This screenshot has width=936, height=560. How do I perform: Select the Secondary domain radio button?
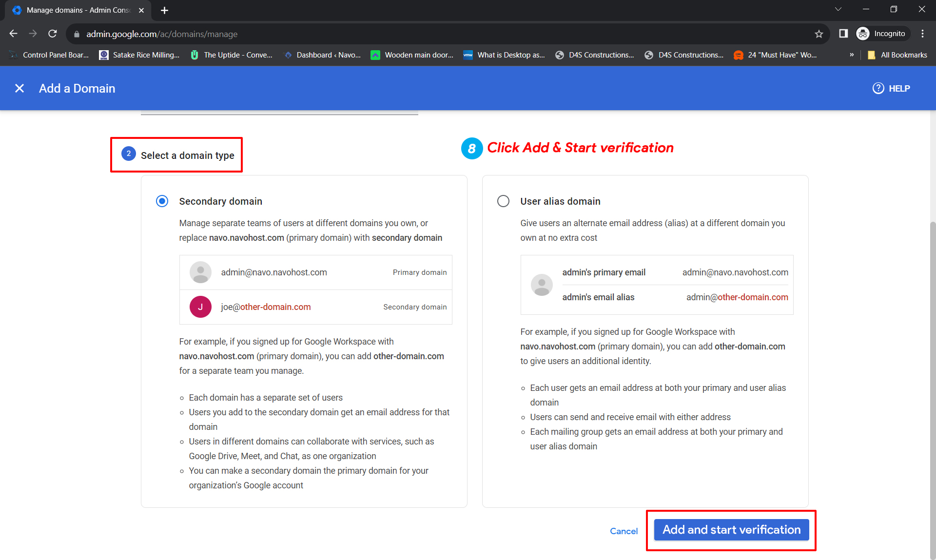point(162,201)
